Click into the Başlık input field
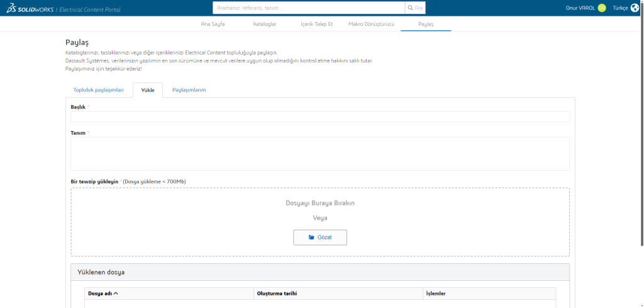Viewport: 644px width, 308px height. [320, 117]
